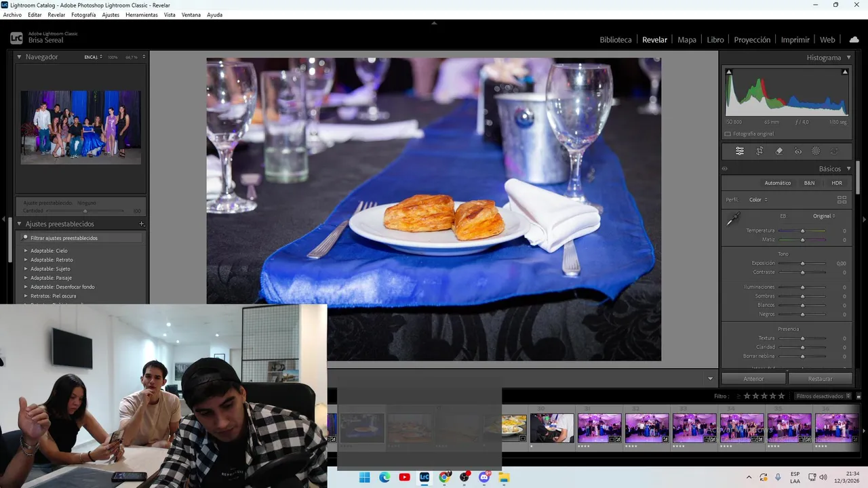Screen dimensions: 868x488
Task: Expand the Adaptable: Paisaje preset group
Action: tap(26, 278)
